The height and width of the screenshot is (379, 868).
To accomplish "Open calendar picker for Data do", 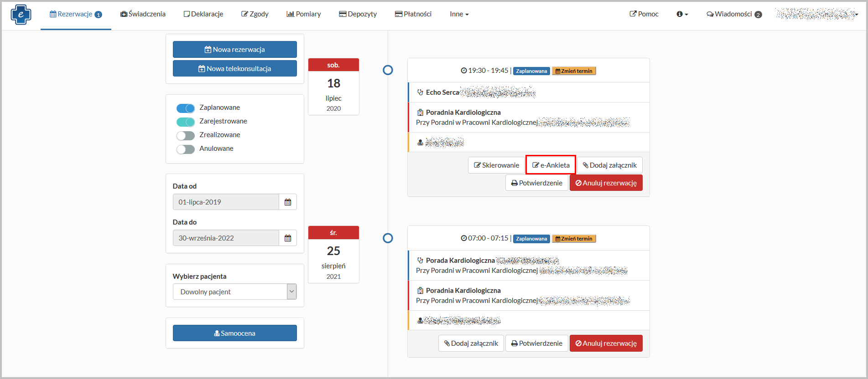I will coord(287,238).
